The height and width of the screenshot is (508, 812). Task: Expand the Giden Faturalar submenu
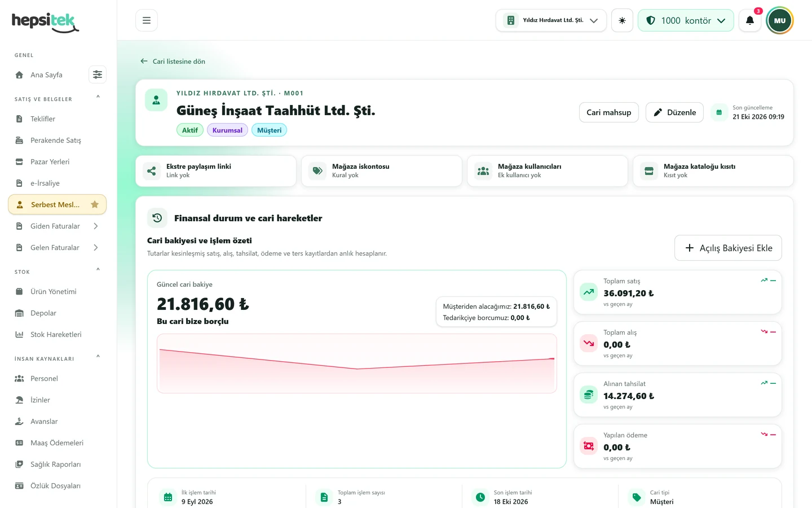(96, 226)
